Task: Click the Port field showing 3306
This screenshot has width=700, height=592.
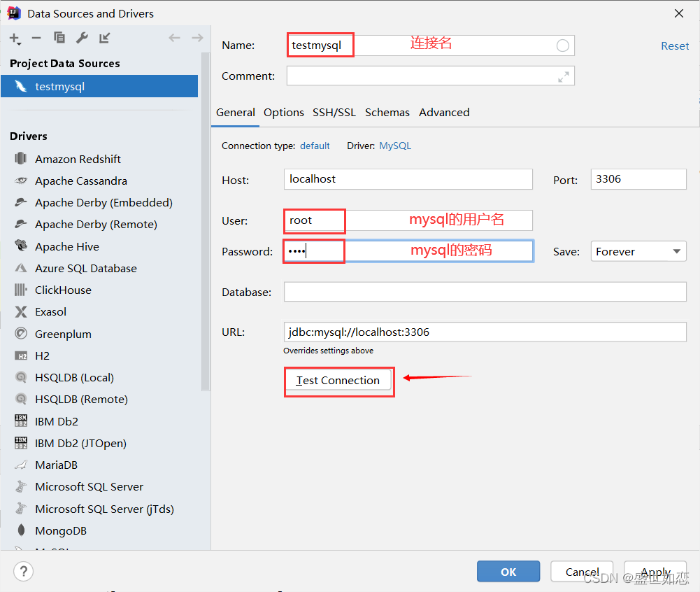Action: [638, 179]
